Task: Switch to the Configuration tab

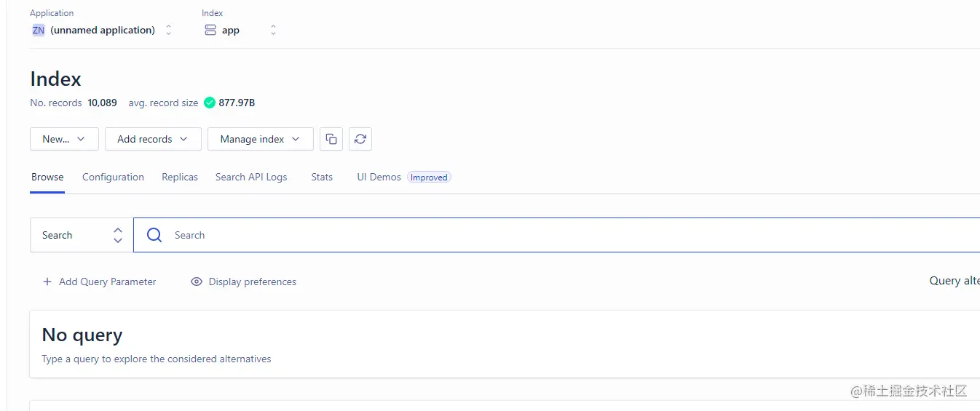Action: 113,177
